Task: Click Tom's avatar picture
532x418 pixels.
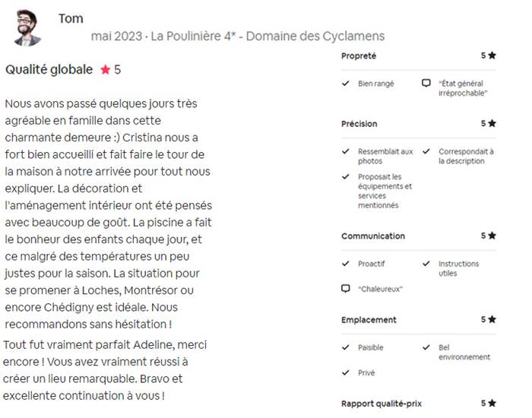Action: [27, 28]
